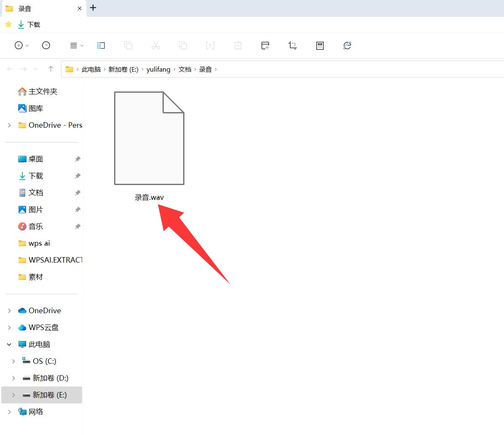
Task: Click the 下载 bookmark shortcut
Action: [x=29, y=25]
